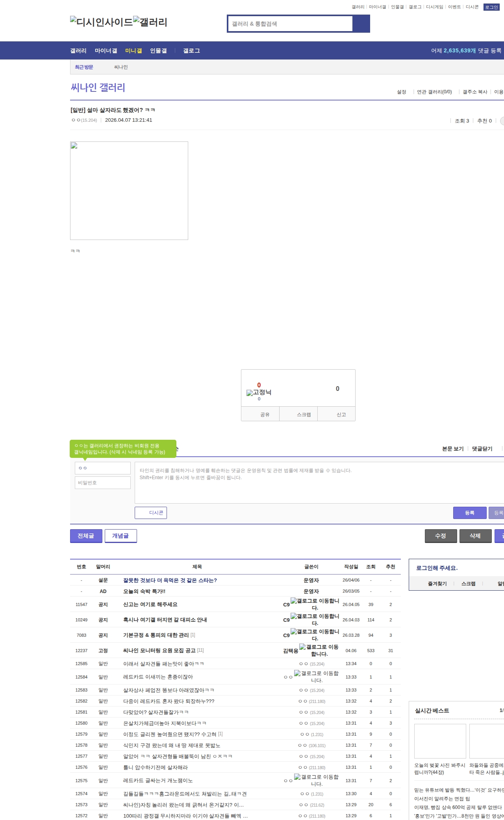Open 이벤트 link in top utility bar

tap(454, 7)
